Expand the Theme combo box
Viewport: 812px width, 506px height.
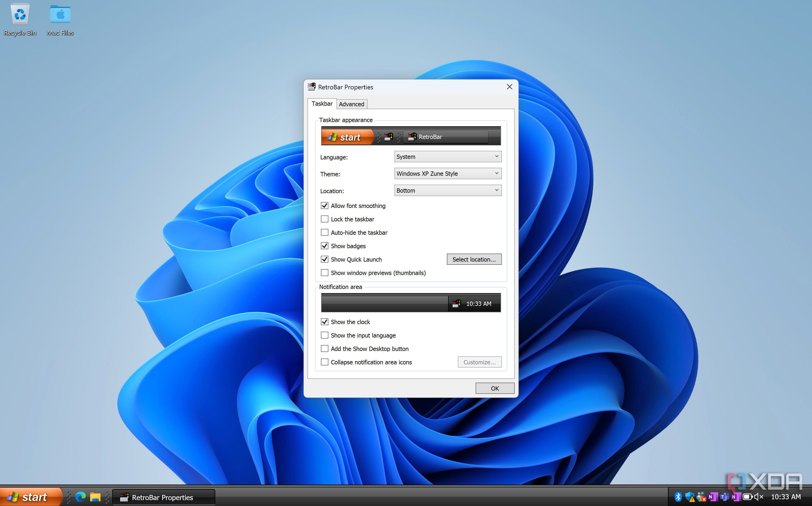click(x=448, y=174)
